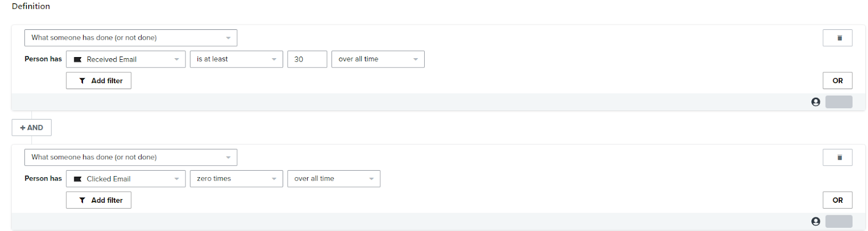868x231 pixels.
Task: Click the funnel icon in first Add filter
Action: click(x=82, y=81)
